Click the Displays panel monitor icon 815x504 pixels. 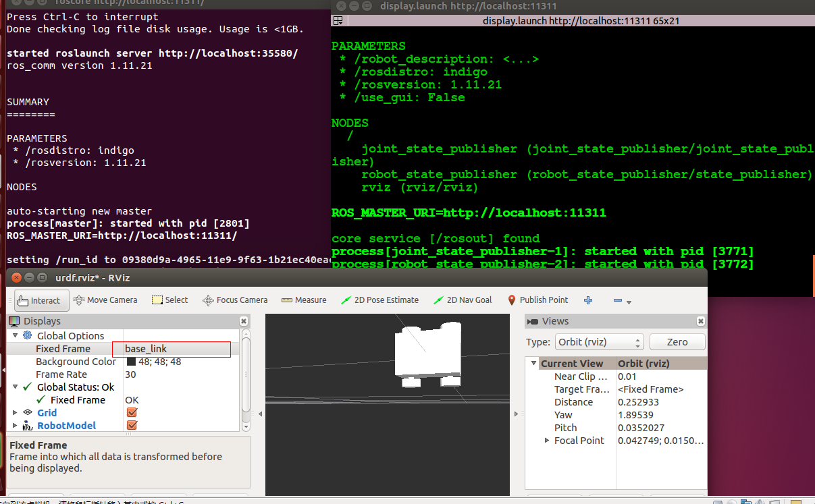coord(14,321)
